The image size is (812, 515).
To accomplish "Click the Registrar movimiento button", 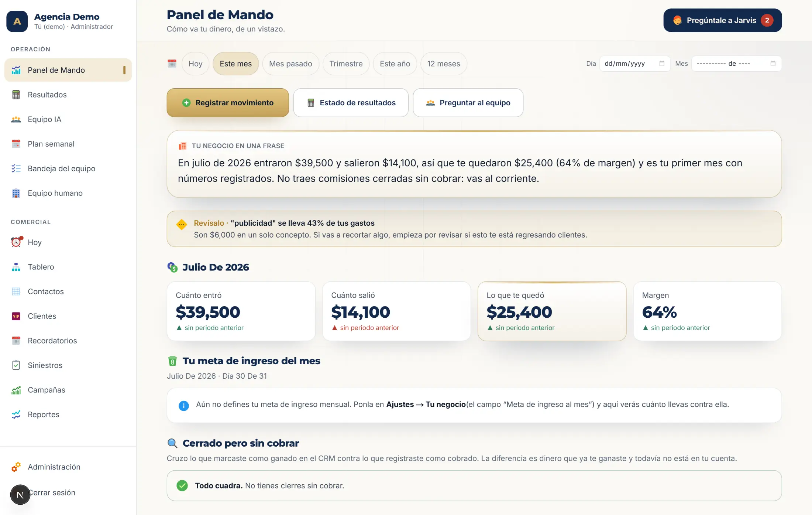I will tap(228, 103).
